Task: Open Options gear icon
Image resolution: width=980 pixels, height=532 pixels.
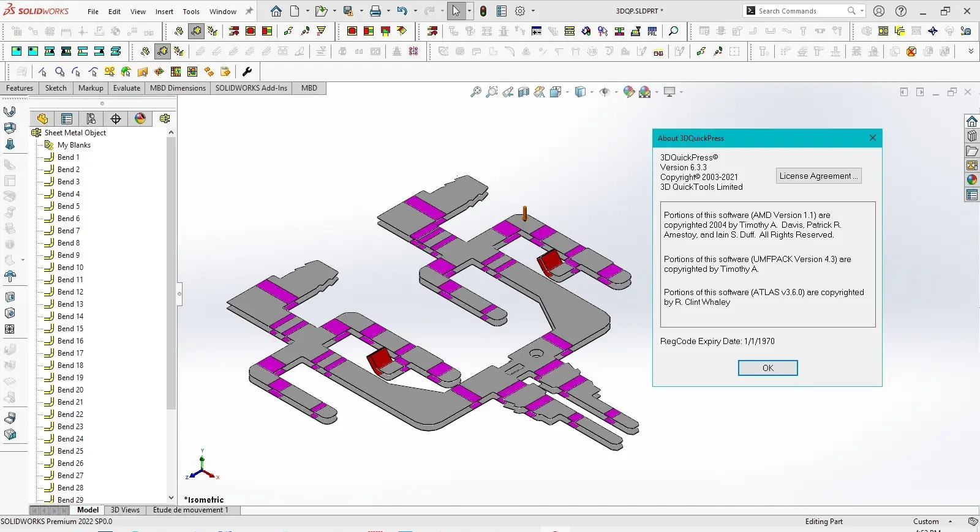Action: [x=520, y=11]
